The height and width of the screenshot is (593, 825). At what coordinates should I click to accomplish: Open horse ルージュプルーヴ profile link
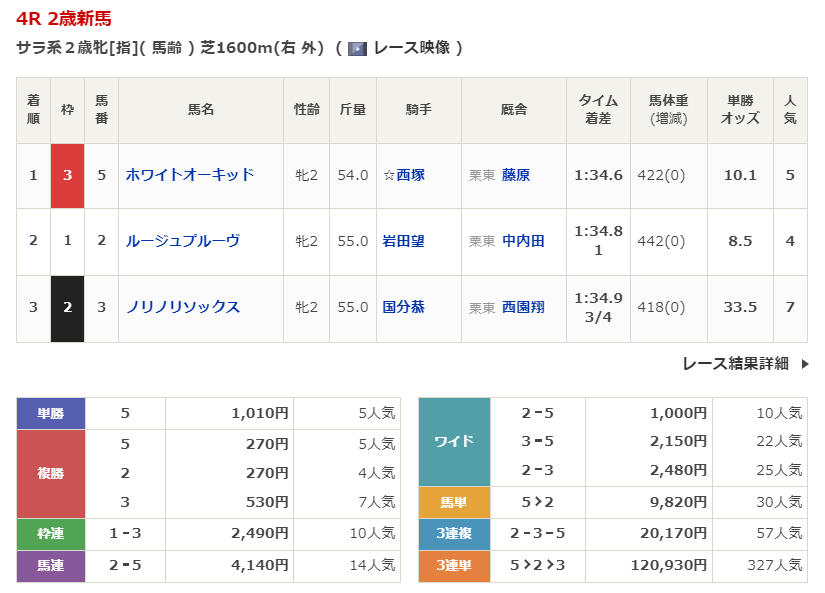click(183, 241)
